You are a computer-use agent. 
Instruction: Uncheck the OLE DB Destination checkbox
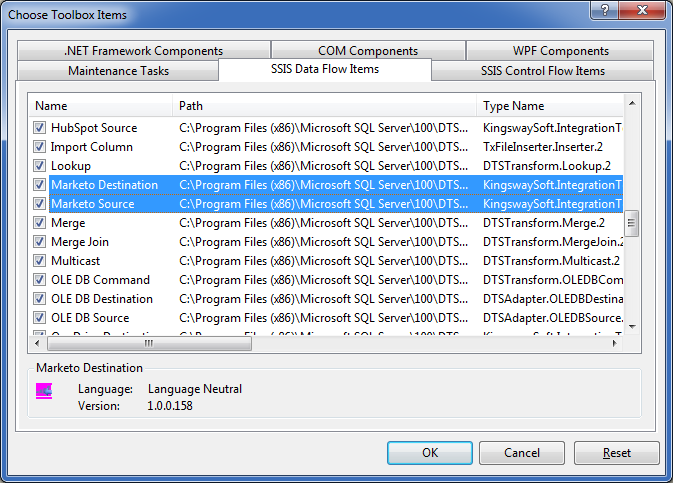pyautogui.click(x=39, y=298)
